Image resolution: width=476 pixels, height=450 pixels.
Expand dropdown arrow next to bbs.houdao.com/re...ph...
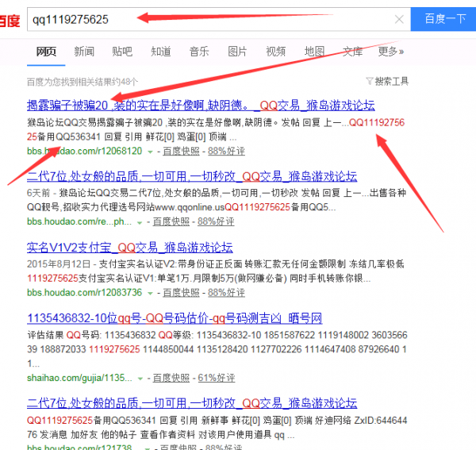pos(140,222)
